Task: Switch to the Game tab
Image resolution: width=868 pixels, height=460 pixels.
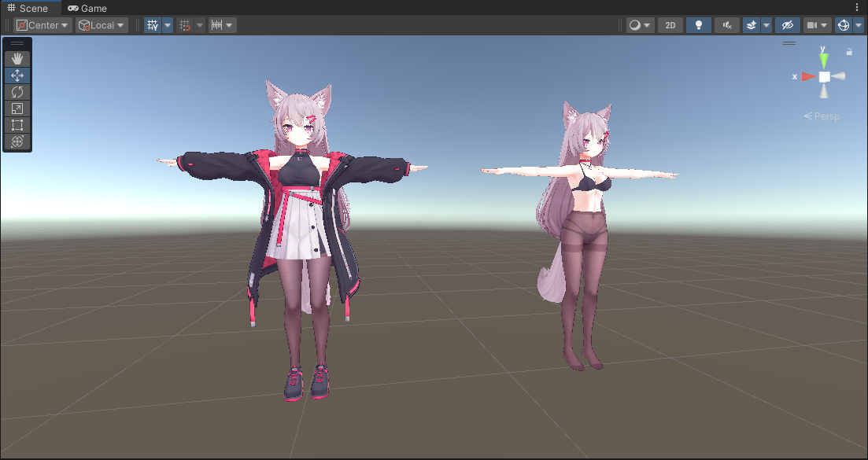Action: (x=87, y=8)
